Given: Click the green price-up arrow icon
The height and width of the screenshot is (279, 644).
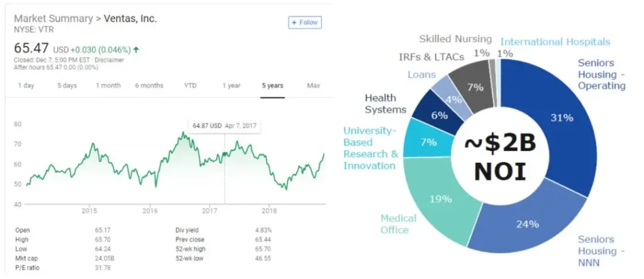Looking at the screenshot, I should click(x=136, y=49).
